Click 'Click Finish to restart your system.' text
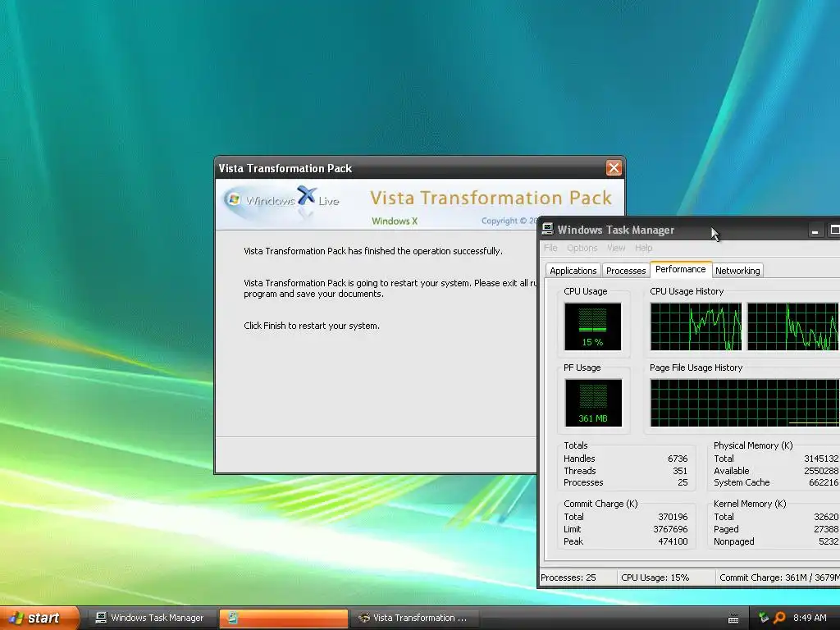The width and height of the screenshot is (840, 630). [x=311, y=326]
